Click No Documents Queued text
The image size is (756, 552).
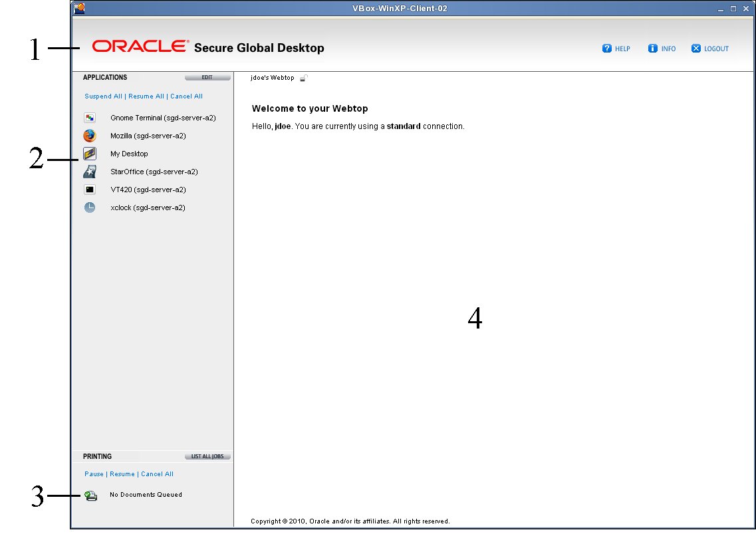(x=146, y=495)
